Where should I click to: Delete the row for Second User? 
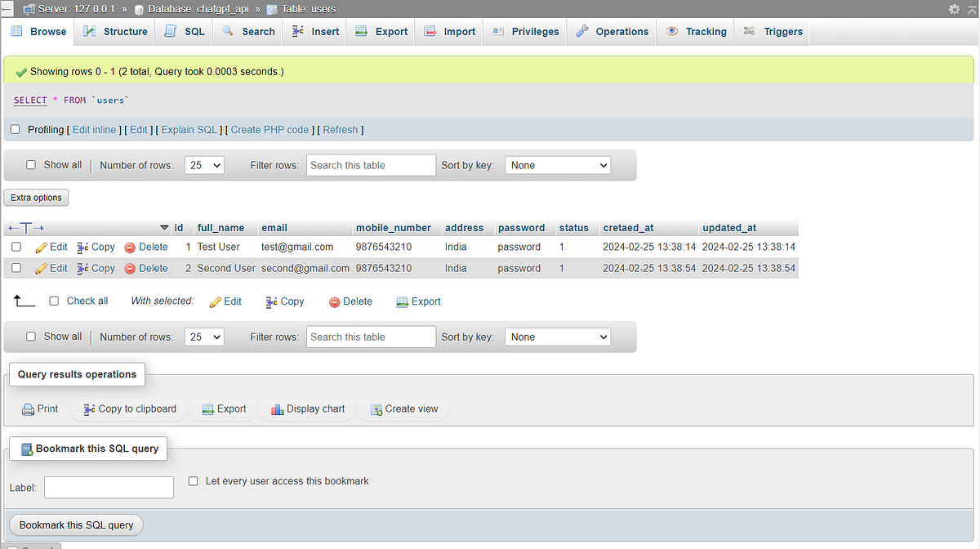pos(146,268)
